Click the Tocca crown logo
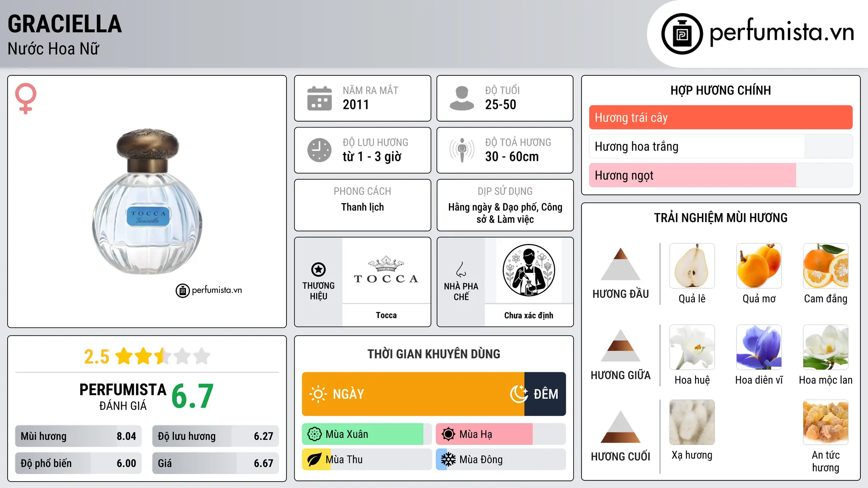The width and height of the screenshot is (868, 488). [x=386, y=270]
